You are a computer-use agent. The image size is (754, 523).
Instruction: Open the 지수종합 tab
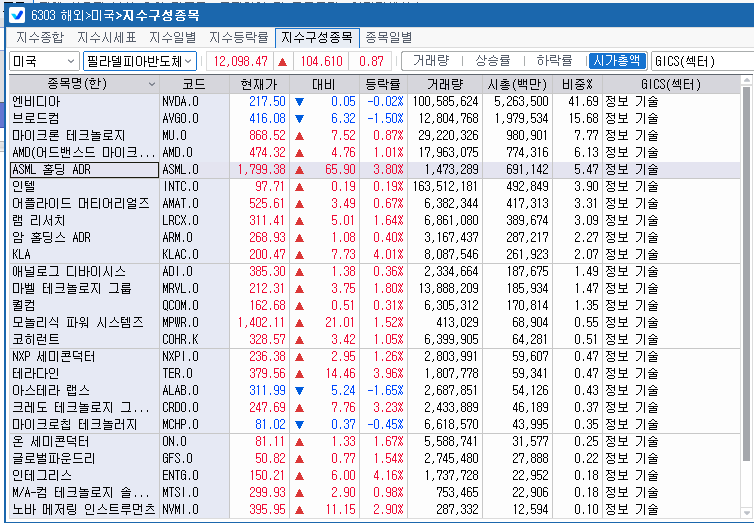pyautogui.click(x=40, y=37)
